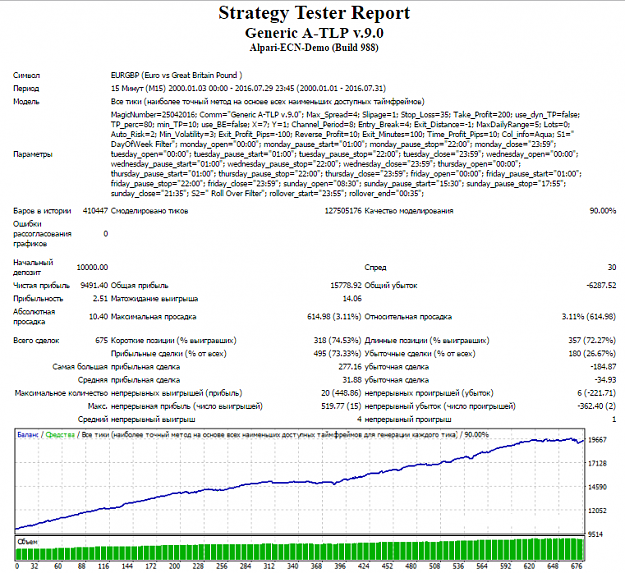This screenshot has height=573, width=625.
Task: Click the long positions value 357 (72.27%)
Action: pyautogui.click(x=592, y=341)
